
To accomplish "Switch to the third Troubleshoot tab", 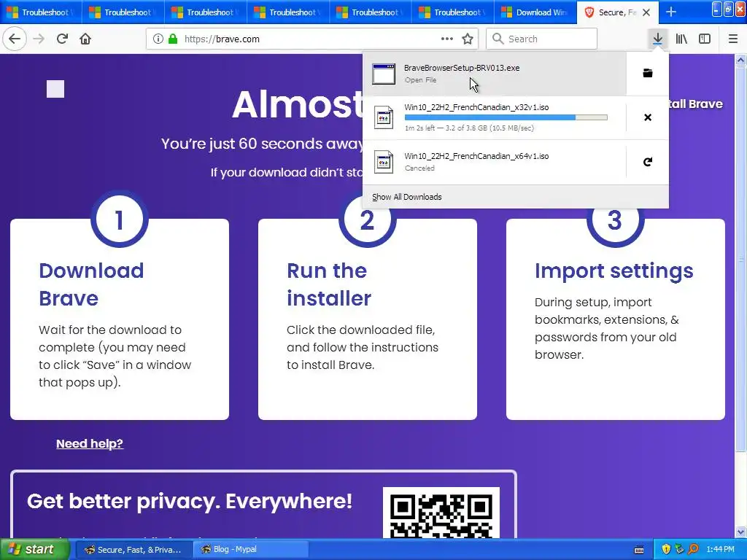I will [x=206, y=12].
